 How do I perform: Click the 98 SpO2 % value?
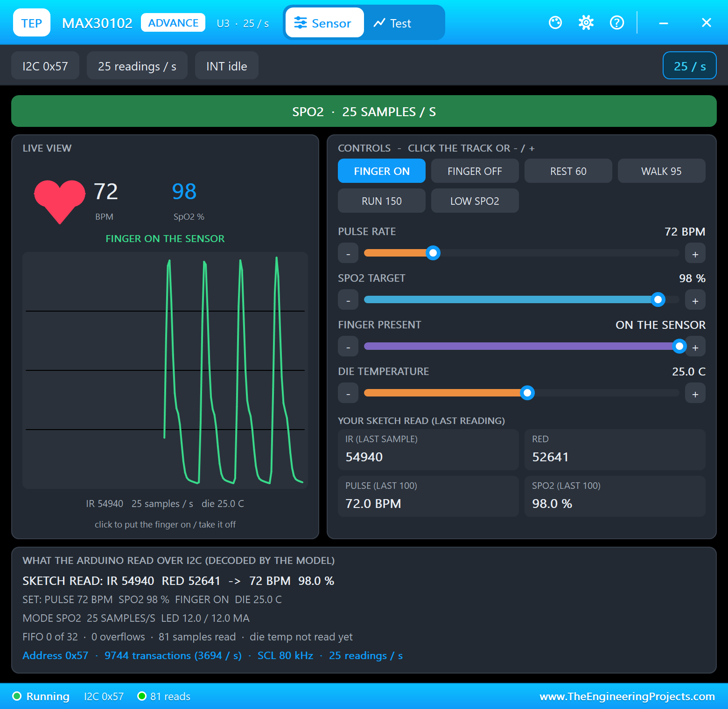point(184,191)
